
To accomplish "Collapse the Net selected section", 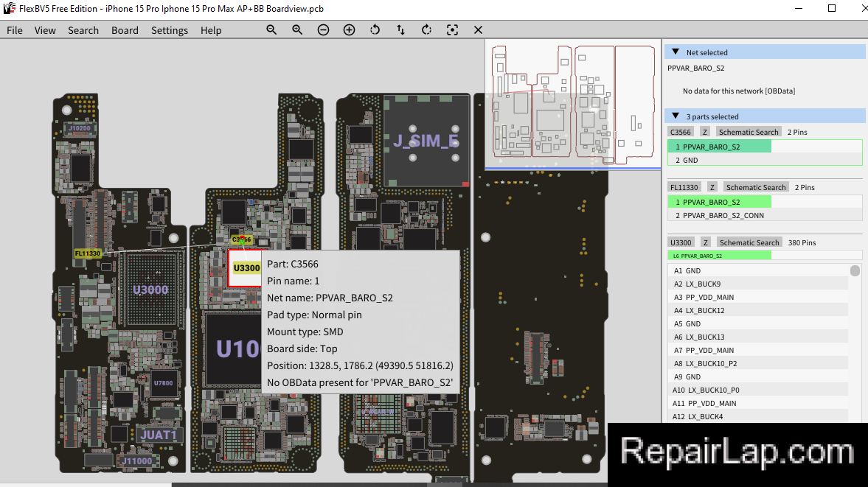I will click(x=676, y=52).
